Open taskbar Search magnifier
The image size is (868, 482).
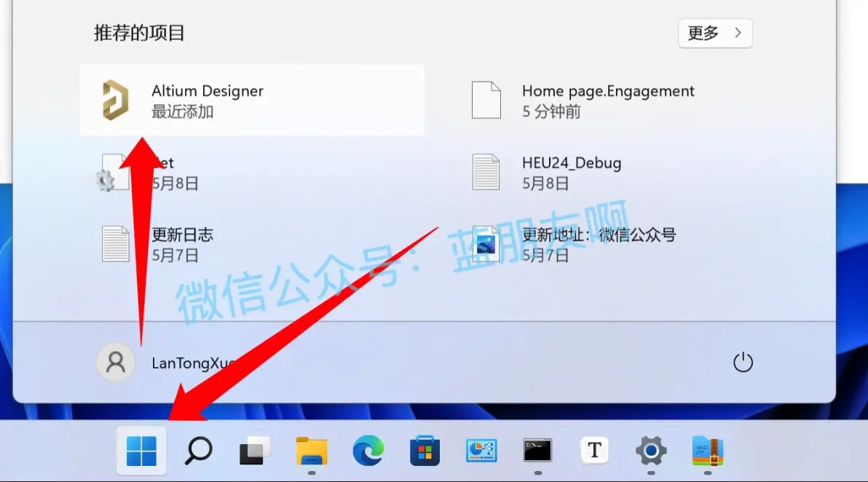198,451
